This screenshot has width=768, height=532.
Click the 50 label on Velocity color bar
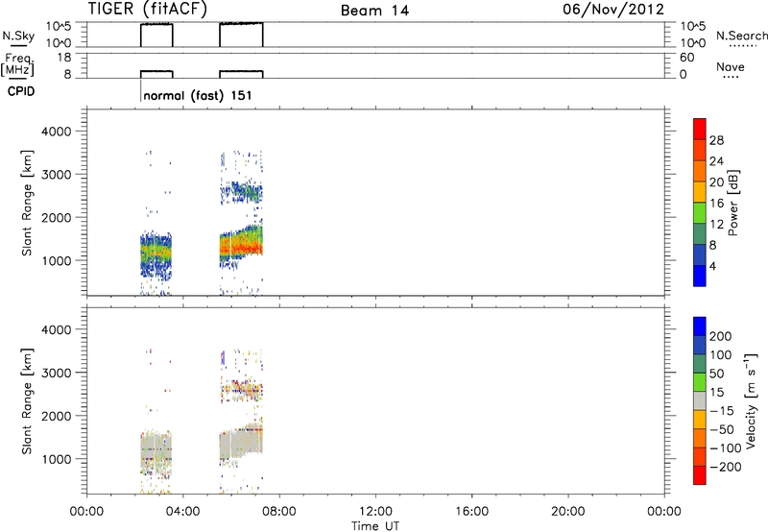click(716, 374)
